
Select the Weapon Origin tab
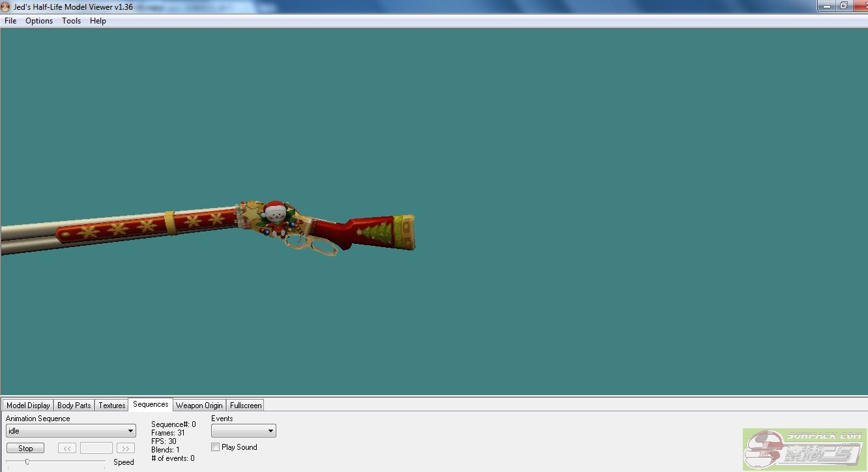coord(199,406)
